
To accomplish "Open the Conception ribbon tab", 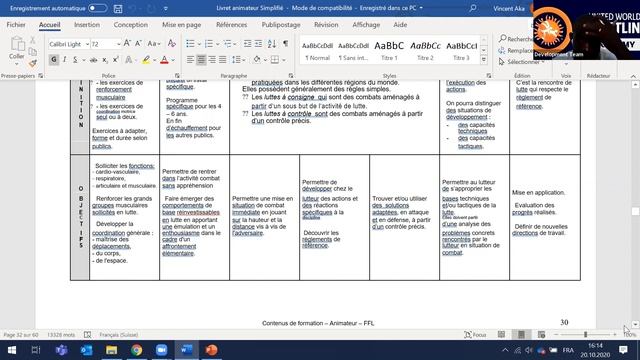I will 131,25.
